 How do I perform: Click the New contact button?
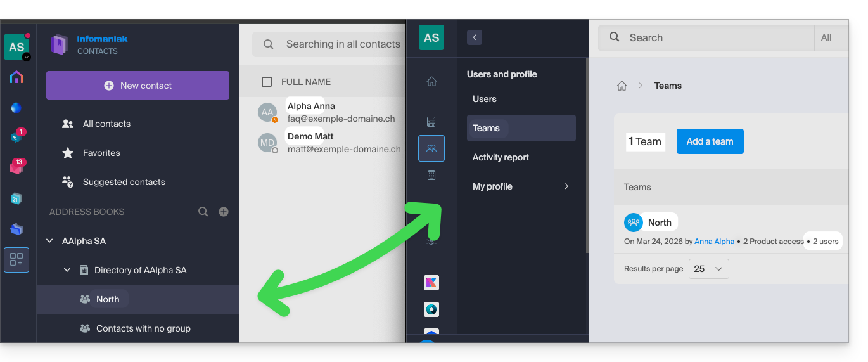coord(137,86)
